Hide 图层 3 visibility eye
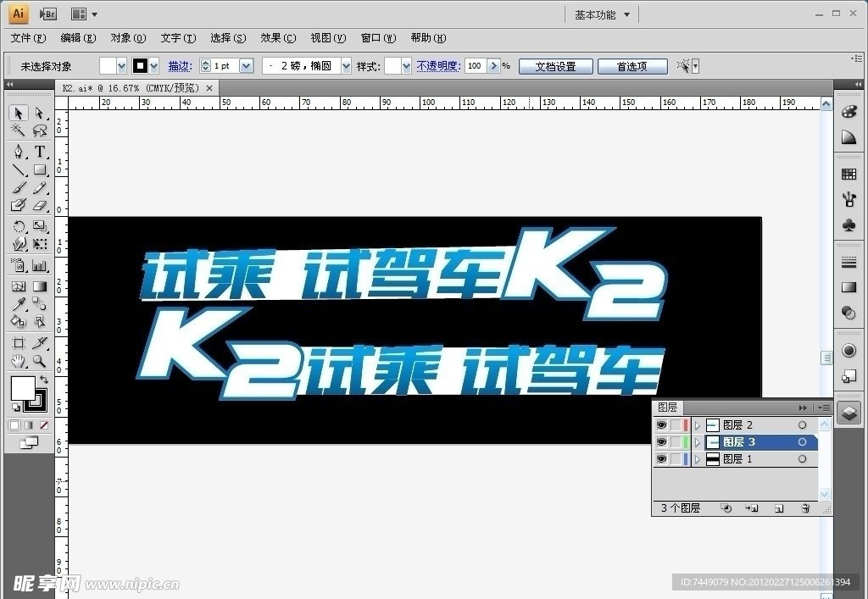The height and width of the screenshot is (599, 868). tap(661, 442)
